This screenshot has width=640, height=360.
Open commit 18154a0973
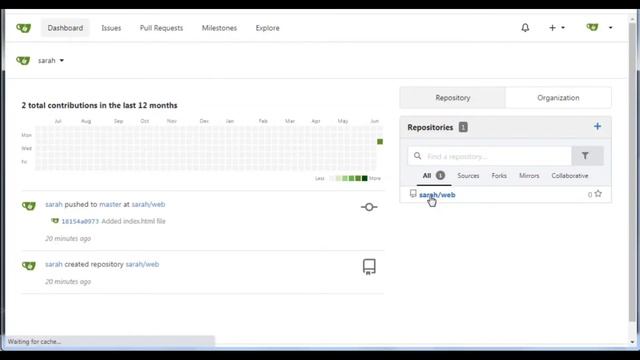tap(80, 221)
